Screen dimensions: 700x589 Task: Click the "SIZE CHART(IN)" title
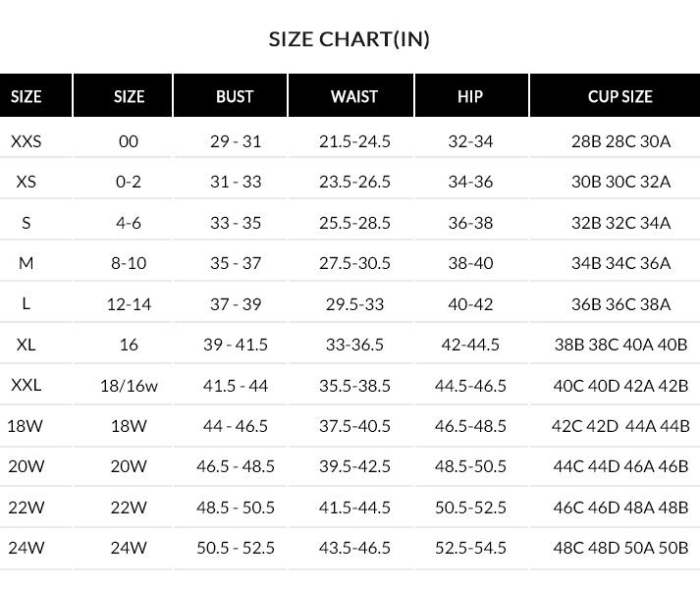point(350,39)
